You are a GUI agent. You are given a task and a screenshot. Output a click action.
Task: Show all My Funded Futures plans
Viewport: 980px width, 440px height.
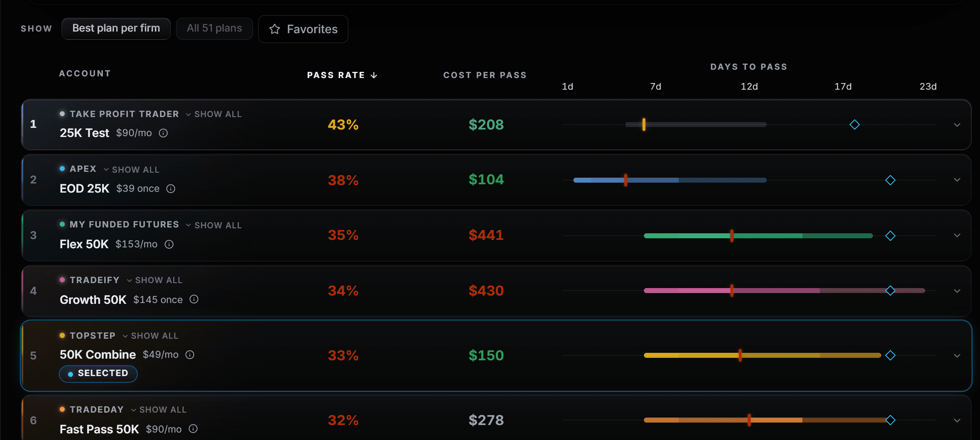coord(214,225)
